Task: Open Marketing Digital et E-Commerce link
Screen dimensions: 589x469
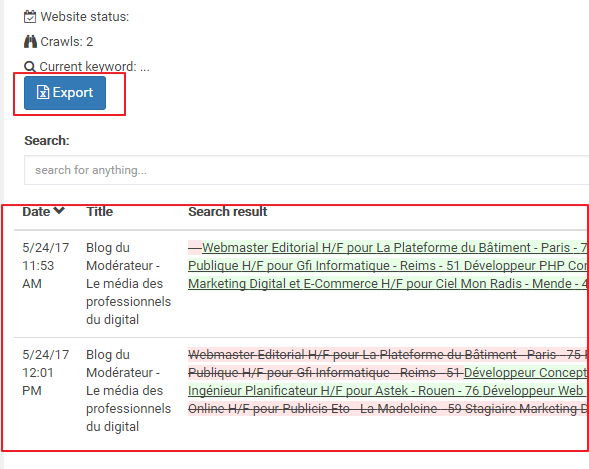Action: coord(387,284)
